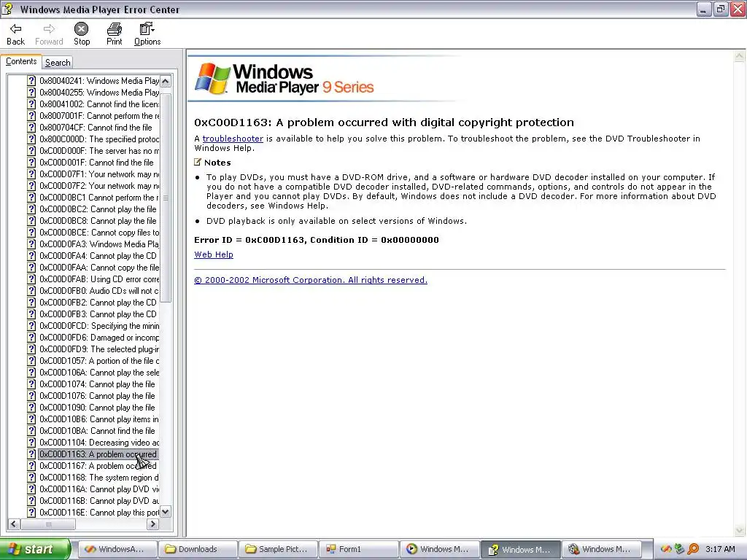The image size is (747, 560).
Task: Click contents list scroll down arrow
Action: 166,513
